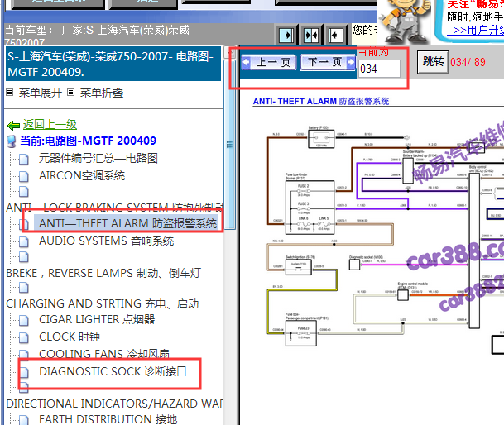Click document icon next to CIGAR LIGHTER

(23, 320)
